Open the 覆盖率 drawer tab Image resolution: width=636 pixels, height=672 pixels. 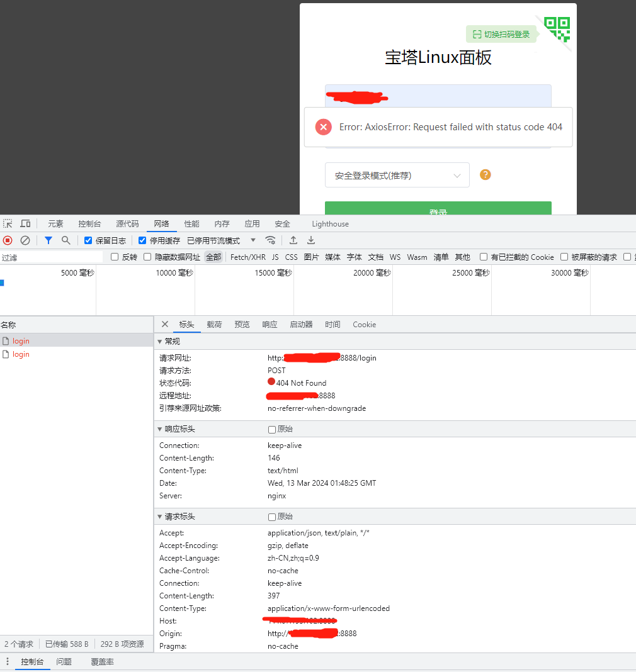pyautogui.click(x=102, y=662)
